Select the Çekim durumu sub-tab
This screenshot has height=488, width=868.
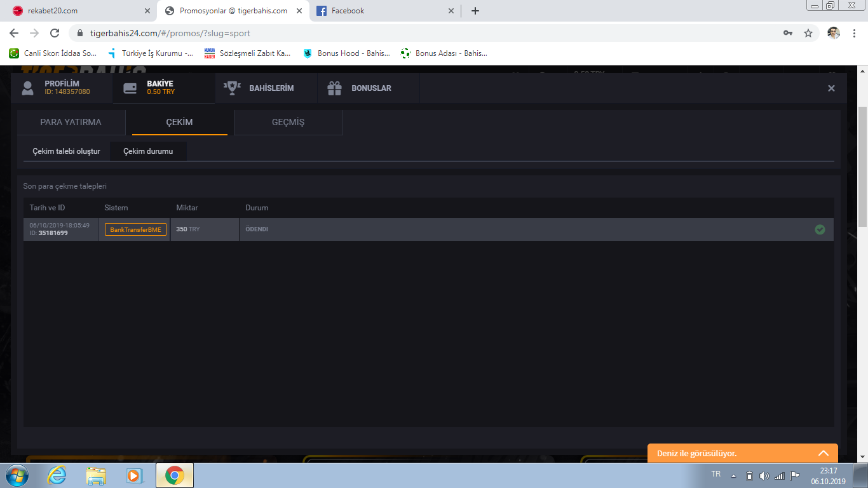(x=148, y=151)
